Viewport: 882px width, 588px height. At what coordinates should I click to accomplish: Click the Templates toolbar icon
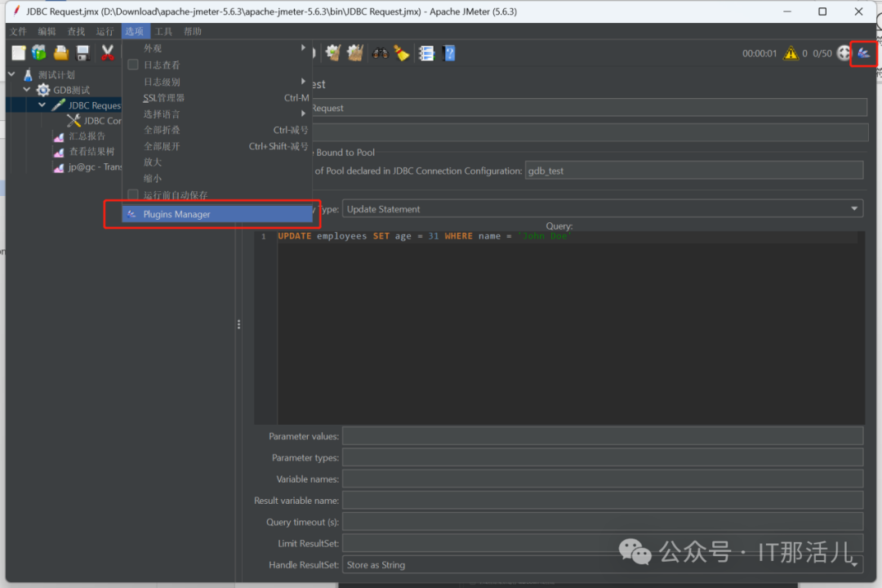click(x=39, y=53)
